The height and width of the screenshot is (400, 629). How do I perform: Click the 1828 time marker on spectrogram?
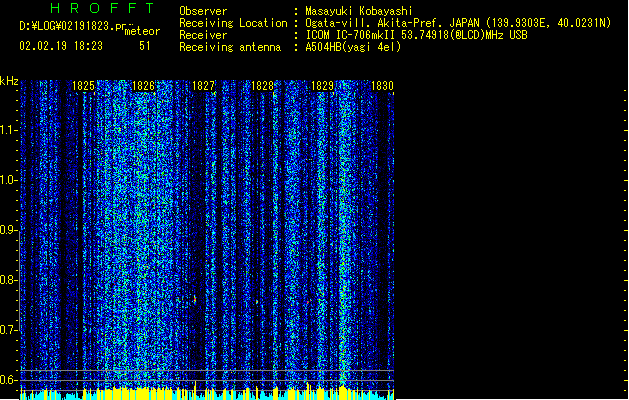coord(262,86)
